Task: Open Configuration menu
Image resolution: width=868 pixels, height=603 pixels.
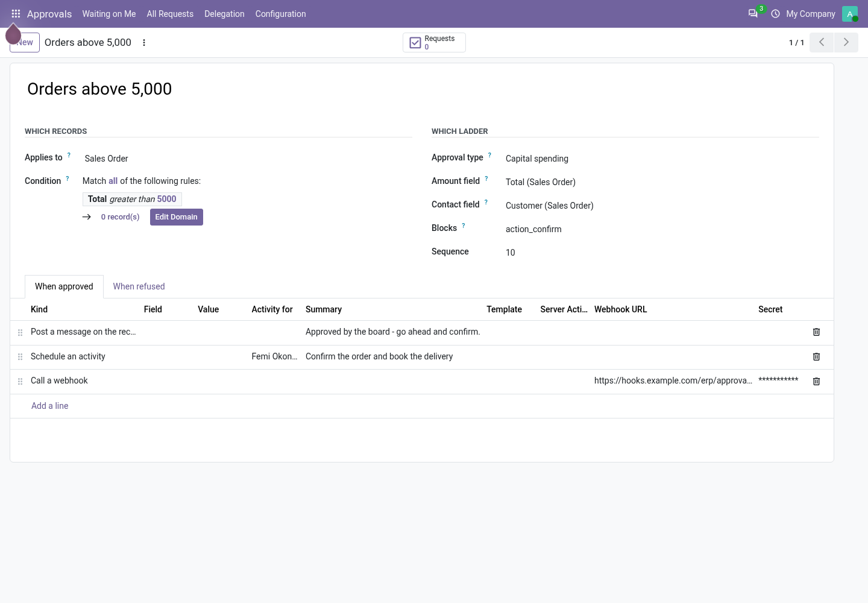Action: point(280,13)
